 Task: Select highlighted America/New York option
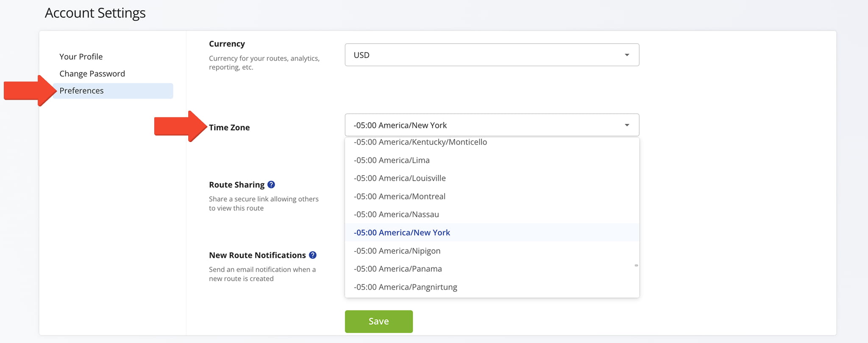click(x=401, y=233)
